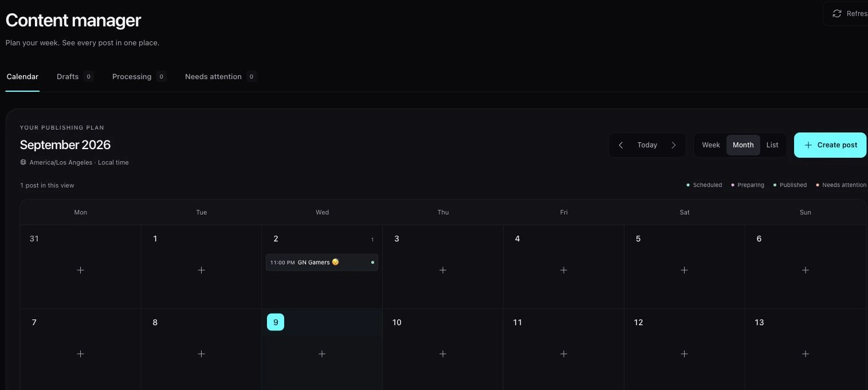Select the Month view toggle
868x390 pixels.
click(743, 145)
